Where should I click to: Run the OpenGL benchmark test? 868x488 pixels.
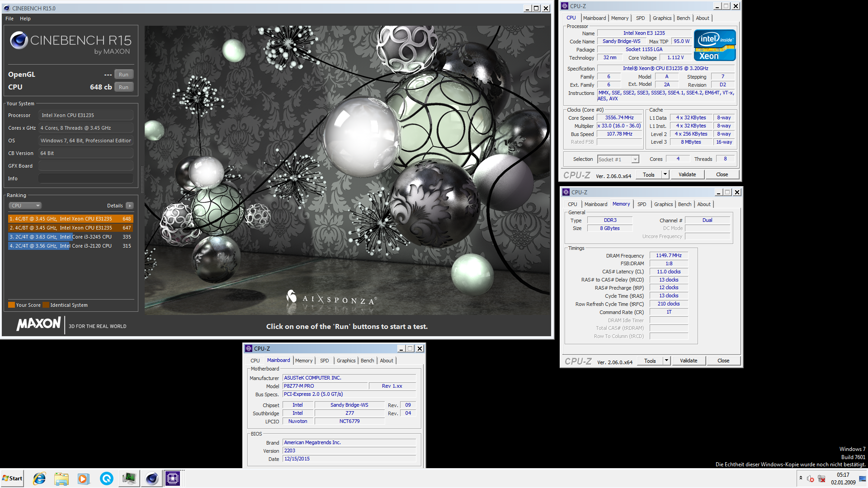click(123, 75)
